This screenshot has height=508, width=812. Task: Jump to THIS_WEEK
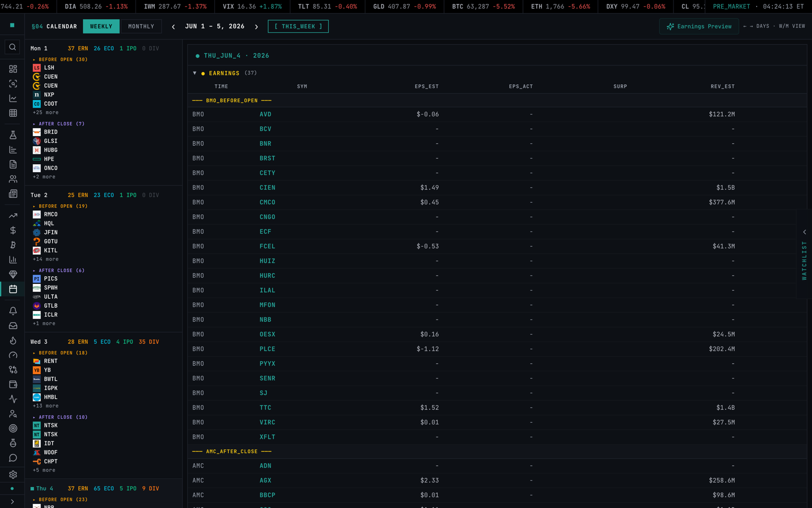298,26
